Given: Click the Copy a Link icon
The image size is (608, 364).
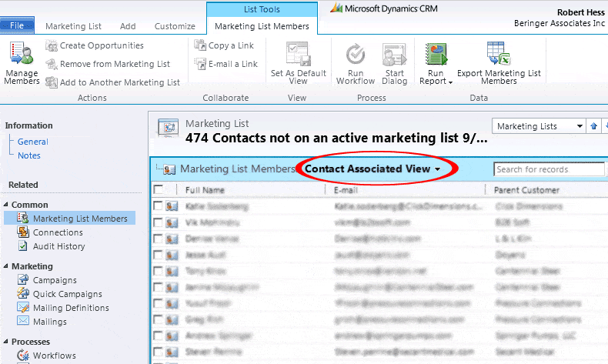Looking at the screenshot, I should point(200,45).
